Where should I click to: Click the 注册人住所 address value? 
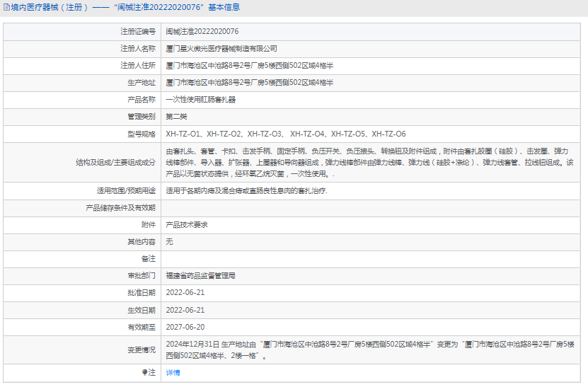[249, 66]
